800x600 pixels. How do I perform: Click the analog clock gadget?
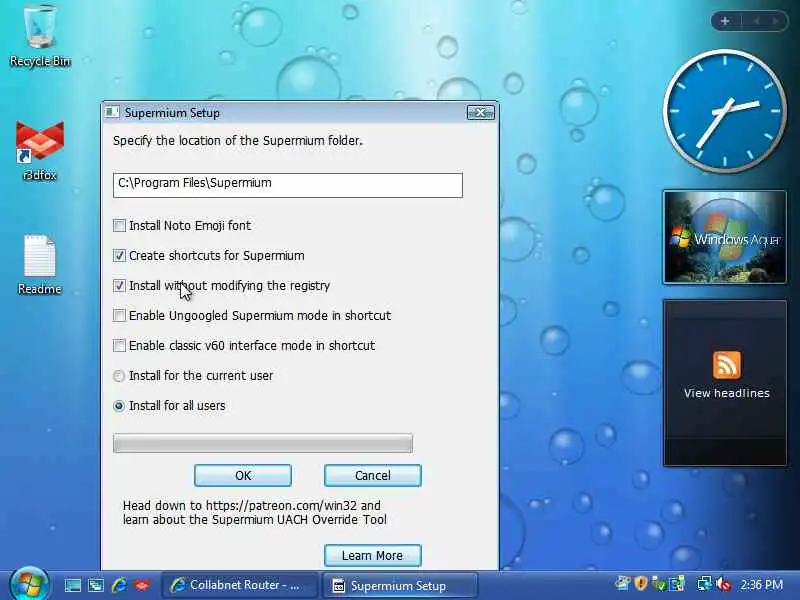(x=724, y=111)
